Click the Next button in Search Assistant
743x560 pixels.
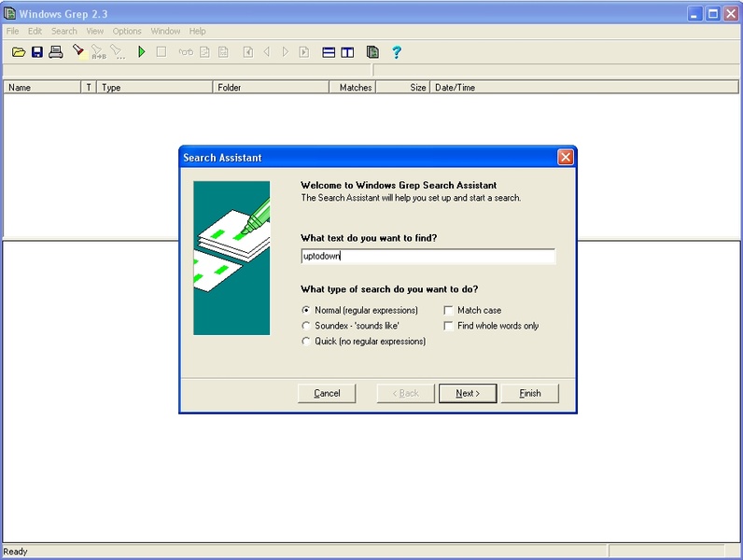pyautogui.click(x=468, y=393)
